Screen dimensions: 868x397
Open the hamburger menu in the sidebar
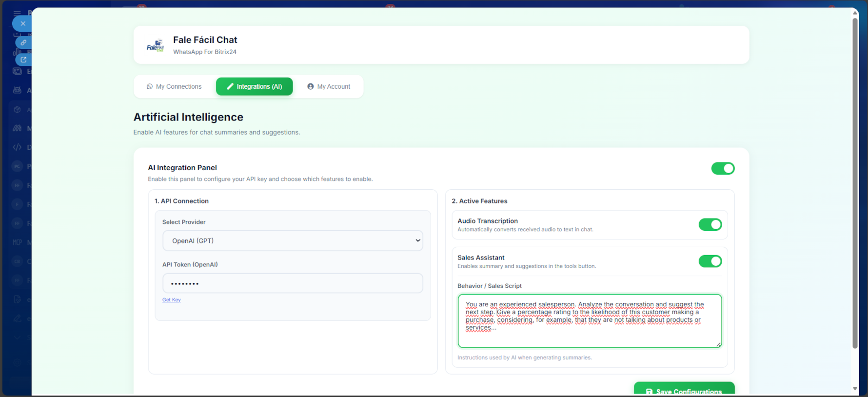[x=17, y=13]
